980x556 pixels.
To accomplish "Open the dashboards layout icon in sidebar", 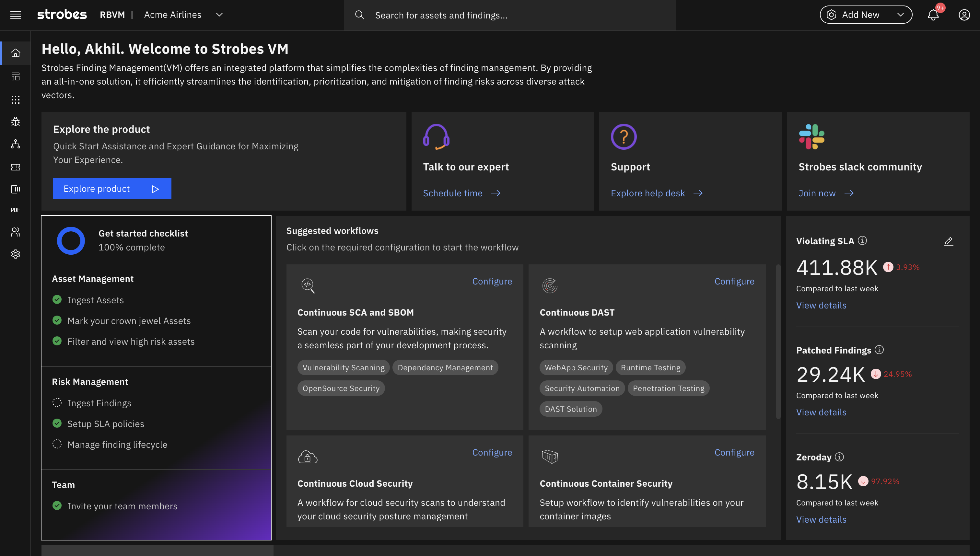I will [15, 76].
